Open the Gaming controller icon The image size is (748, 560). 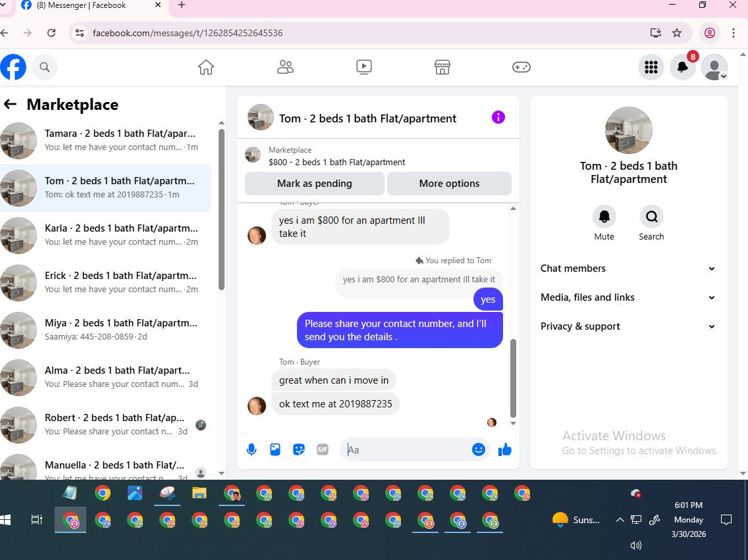point(521,67)
